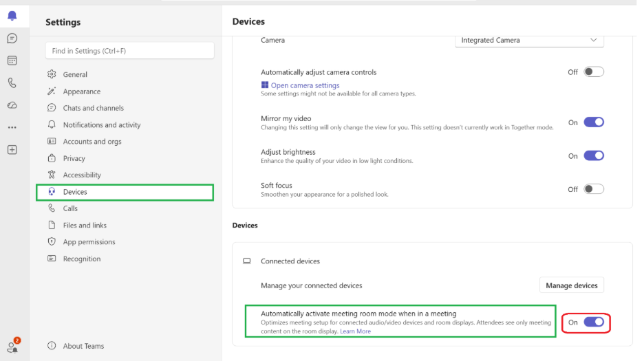The width and height of the screenshot is (644, 361).
Task: Click the Manage devices button
Action: [571, 285]
